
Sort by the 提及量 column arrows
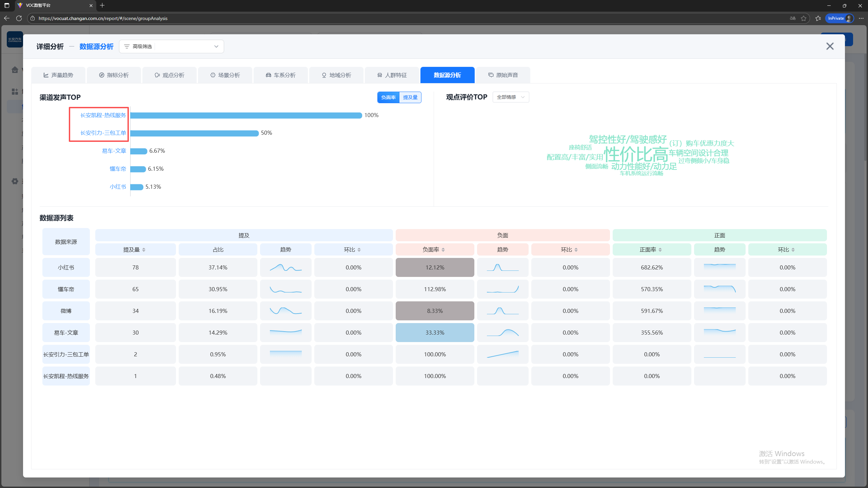coord(144,250)
